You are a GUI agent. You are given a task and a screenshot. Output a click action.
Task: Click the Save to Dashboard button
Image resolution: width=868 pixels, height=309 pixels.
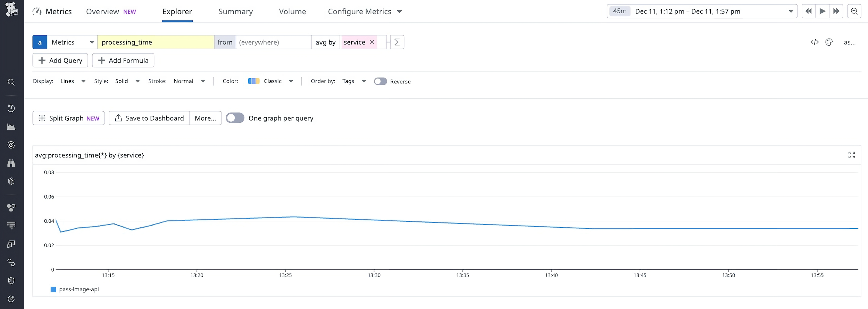(149, 118)
